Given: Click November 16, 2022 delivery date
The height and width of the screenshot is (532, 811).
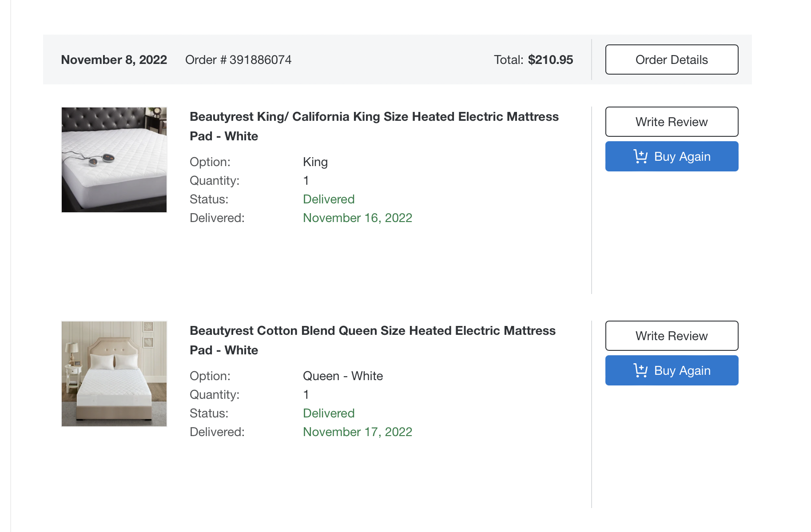Looking at the screenshot, I should (x=358, y=218).
